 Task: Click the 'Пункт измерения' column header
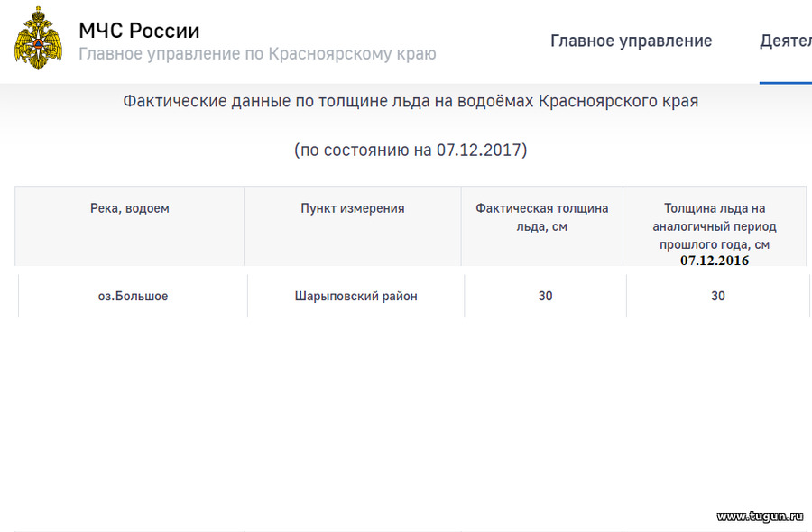click(352, 208)
